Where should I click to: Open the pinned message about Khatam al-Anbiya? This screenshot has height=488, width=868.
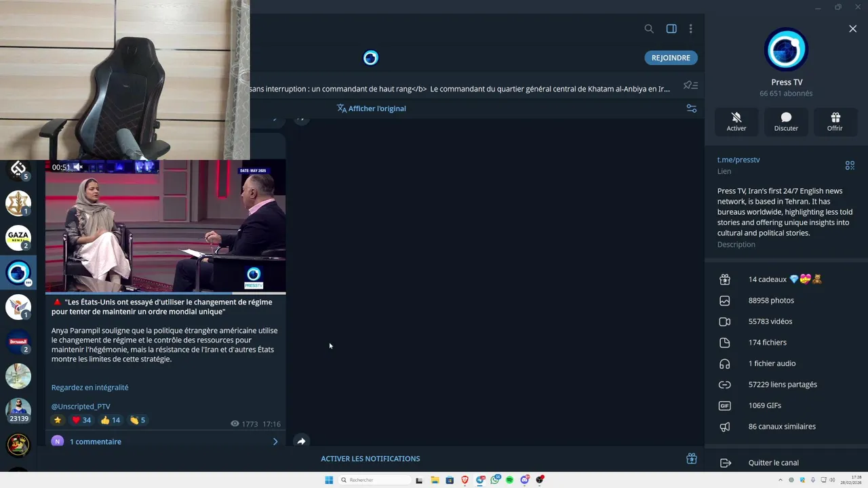pos(460,89)
